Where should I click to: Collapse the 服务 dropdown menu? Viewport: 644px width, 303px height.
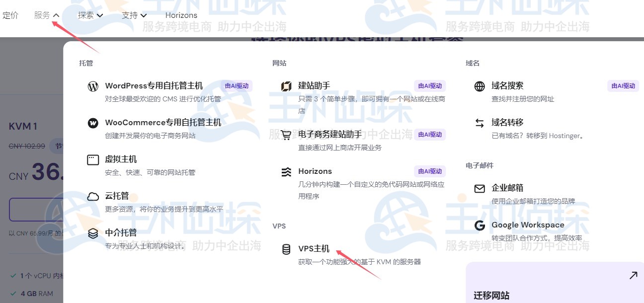pyautogui.click(x=47, y=15)
